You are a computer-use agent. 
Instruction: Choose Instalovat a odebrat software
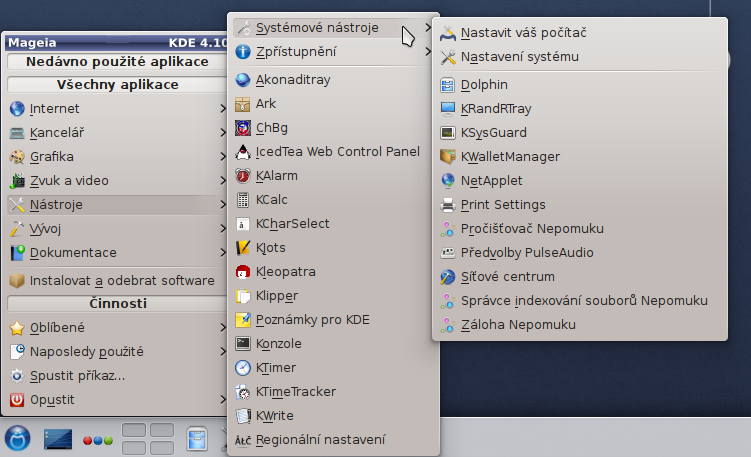click(x=117, y=280)
